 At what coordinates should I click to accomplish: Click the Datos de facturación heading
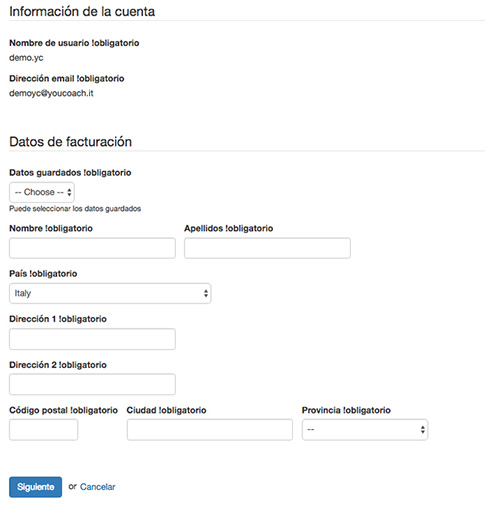click(71, 142)
